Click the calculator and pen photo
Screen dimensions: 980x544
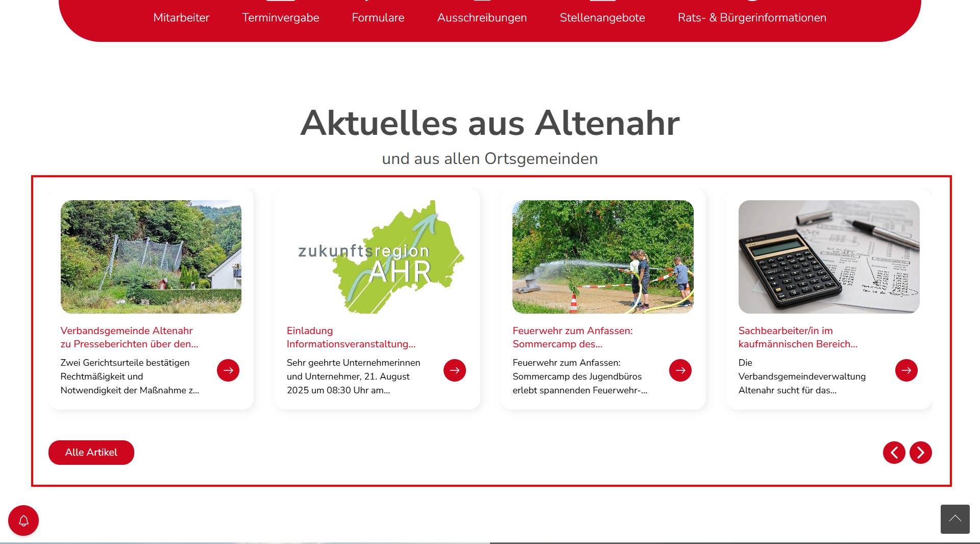(x=828, y=257)
